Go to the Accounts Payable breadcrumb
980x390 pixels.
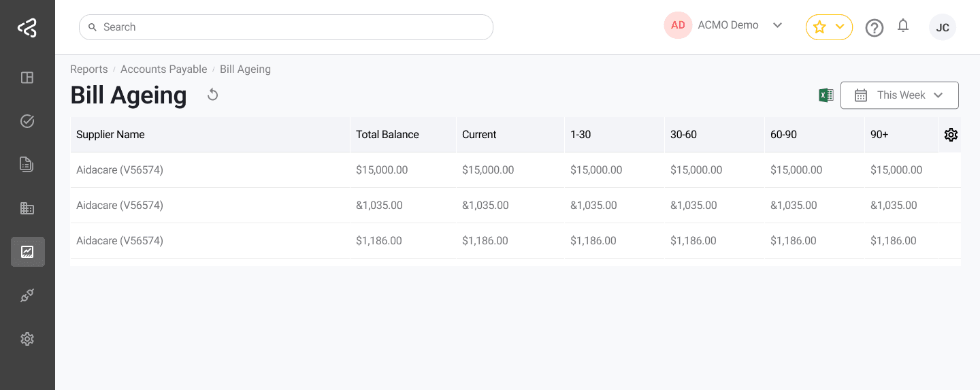pyautogui.click(x=163, y=69)
